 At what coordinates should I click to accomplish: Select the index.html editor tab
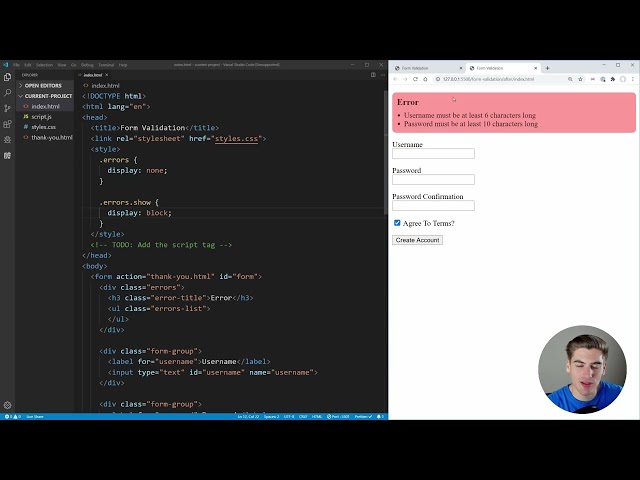(x=93, y=75)
